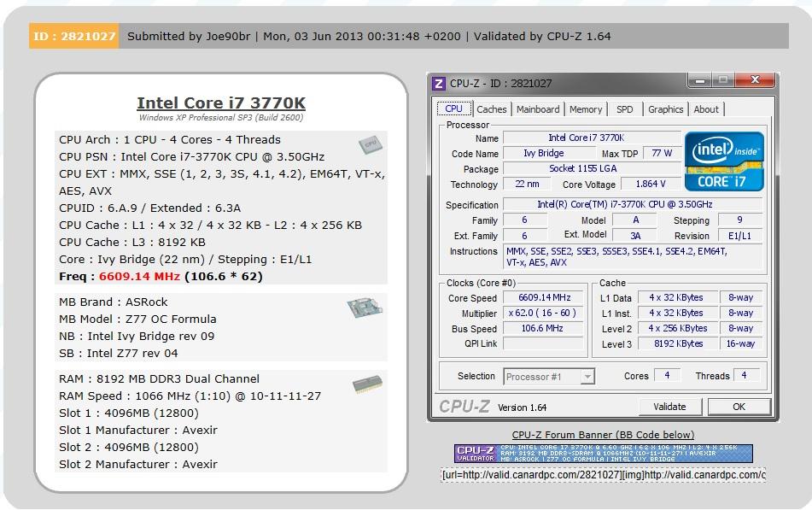Image resolution: width=812 pixels, height=510 pixels.
Task: Click the Slot 1 Manufacturer : Avexir line
Action: (138, 431)
